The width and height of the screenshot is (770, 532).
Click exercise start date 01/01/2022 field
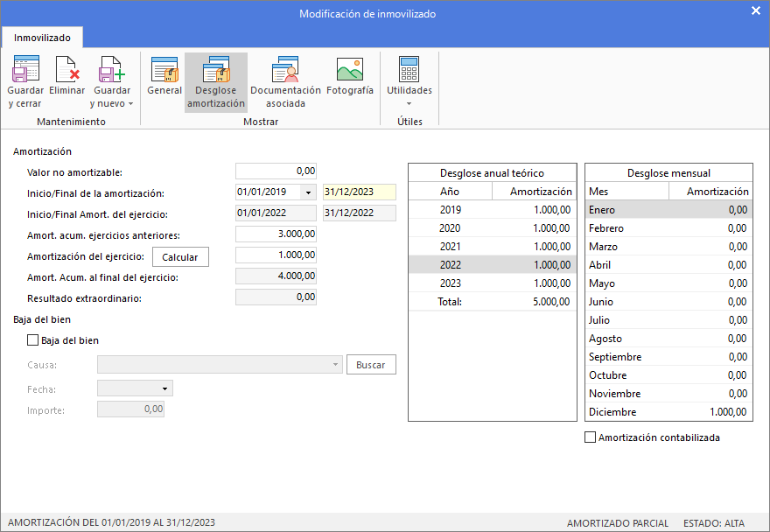(276, 213)
